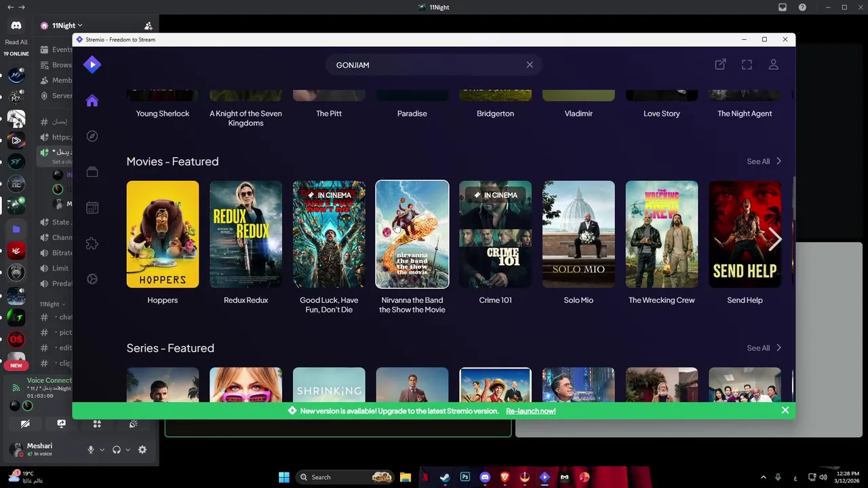Click the Young Sherlock title
This screenshot has width=868, height=488.
pos(163,113)
